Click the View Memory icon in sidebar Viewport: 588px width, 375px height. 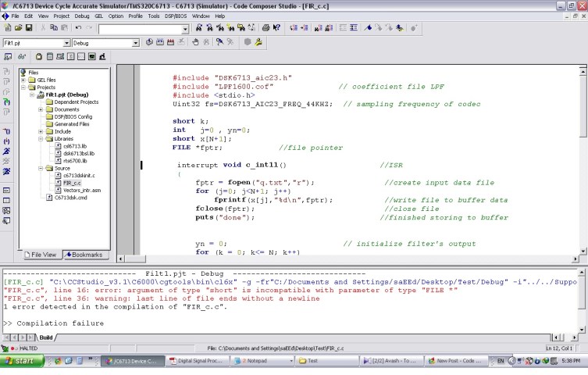coord(7,201)
